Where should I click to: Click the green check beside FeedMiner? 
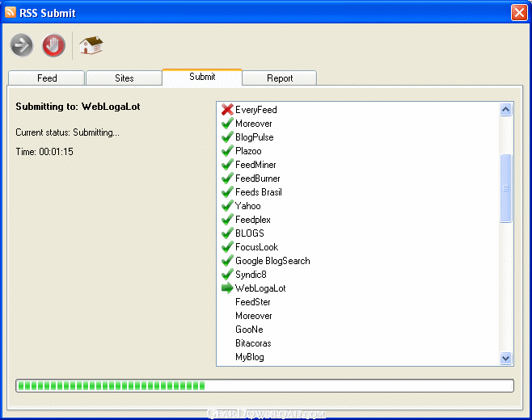[227, 165]
